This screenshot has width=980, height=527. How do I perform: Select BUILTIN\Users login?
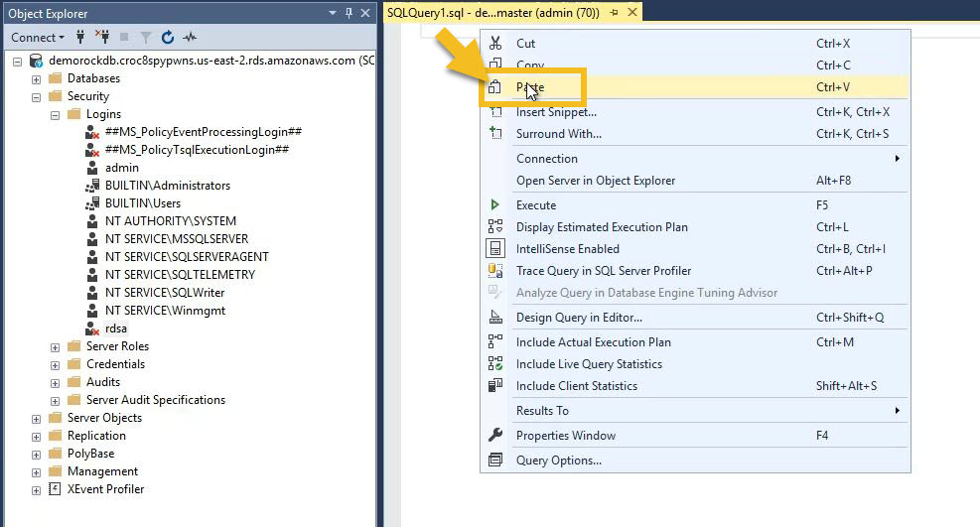pos(143,203)
